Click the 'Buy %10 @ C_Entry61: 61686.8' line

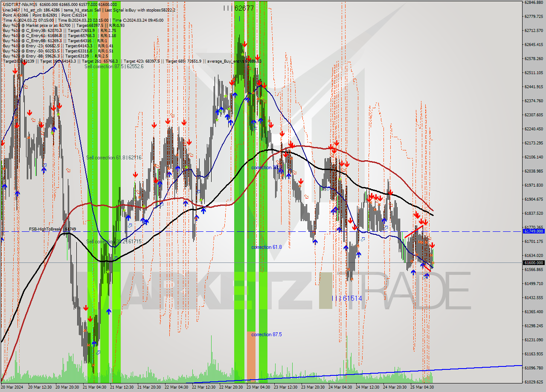(59, 35)
